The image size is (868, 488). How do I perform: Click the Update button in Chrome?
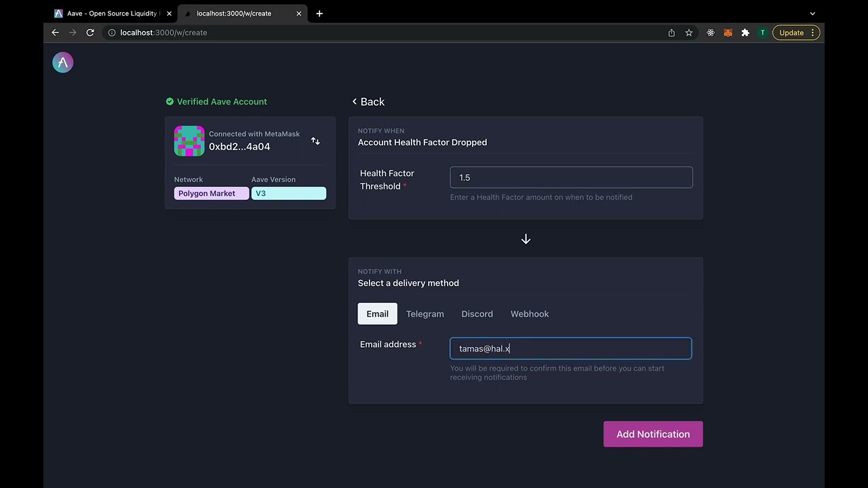[x=791, y=33]
